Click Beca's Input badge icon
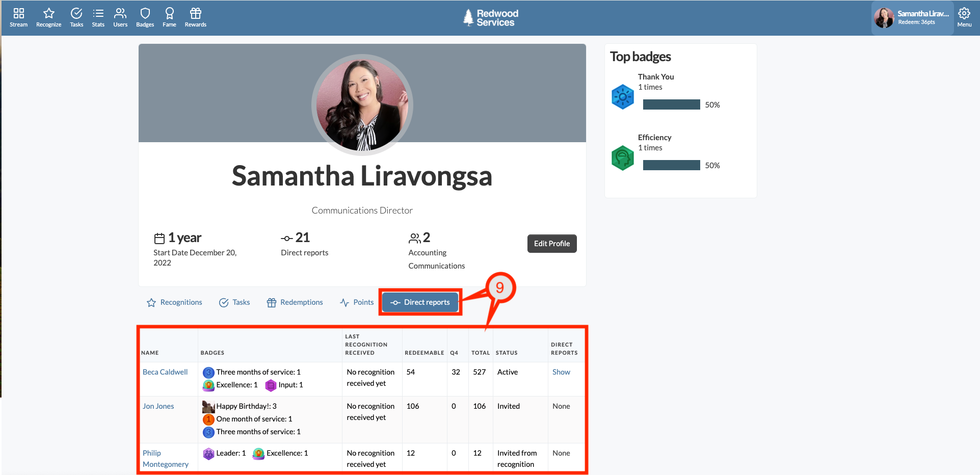 tap(271, 385)
